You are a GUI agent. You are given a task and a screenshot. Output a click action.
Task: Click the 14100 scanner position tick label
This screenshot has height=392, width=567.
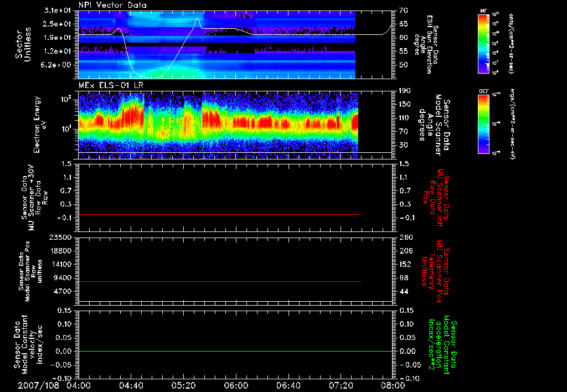click(60, 264)
